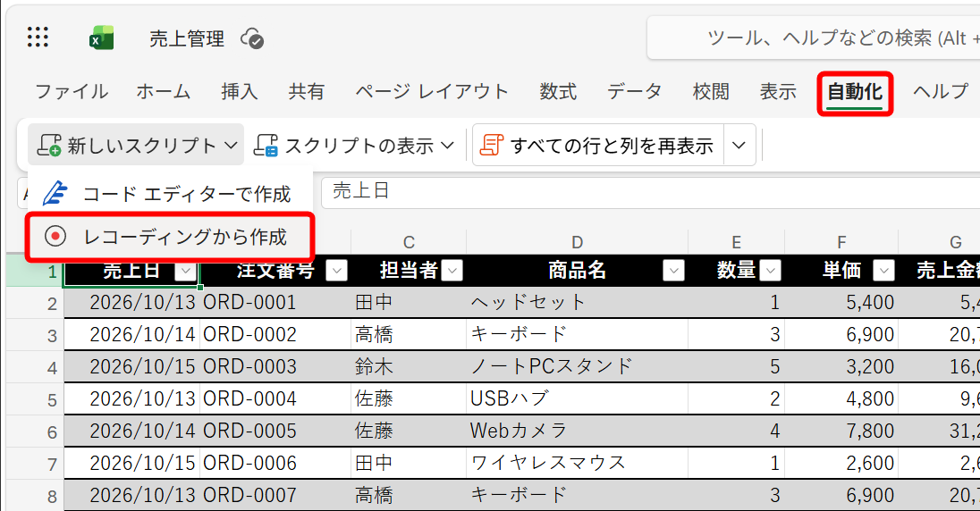
Task: Switch to the ページ レイアウト tab
Action: (x=432, y=92)
